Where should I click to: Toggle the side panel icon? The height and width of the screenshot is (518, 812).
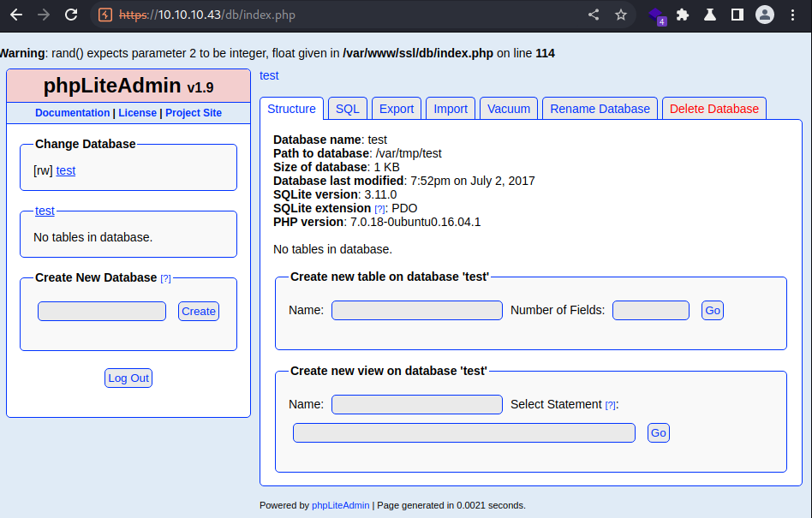[x=737, y=15]
